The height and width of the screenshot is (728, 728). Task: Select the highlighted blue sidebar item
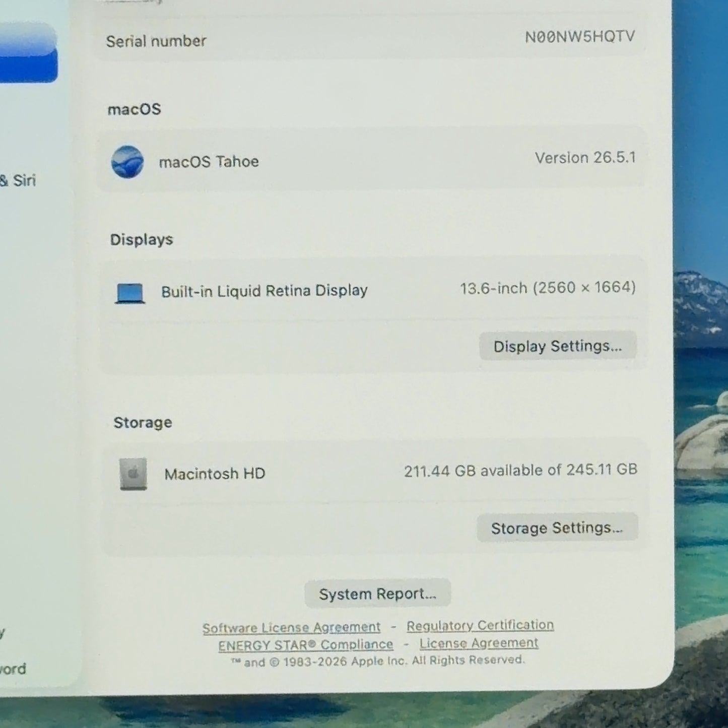click(x=28, y=53)
